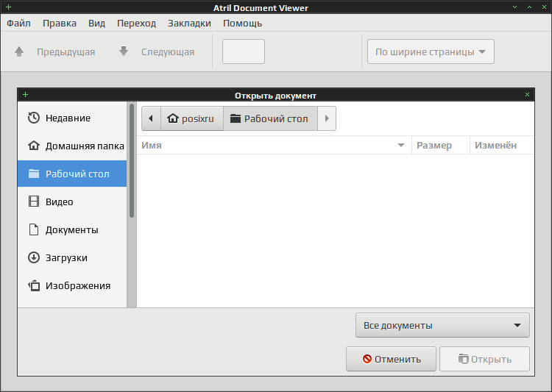Select Изображения in the sidebar
552x392 pixels.
pos(72,285)
